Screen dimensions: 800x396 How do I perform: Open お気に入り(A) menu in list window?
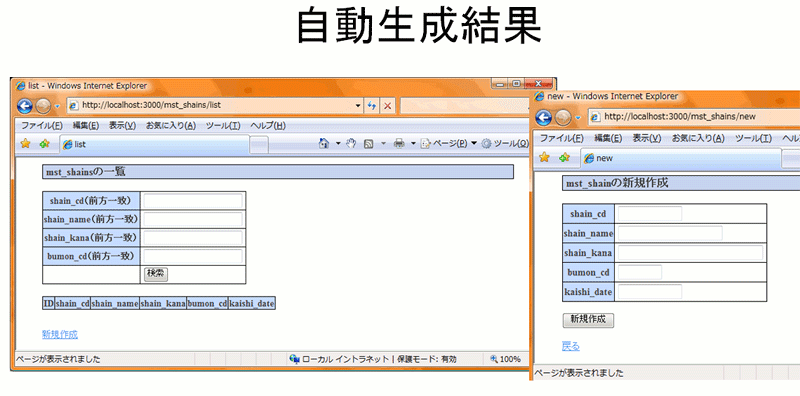click(171, 126)
